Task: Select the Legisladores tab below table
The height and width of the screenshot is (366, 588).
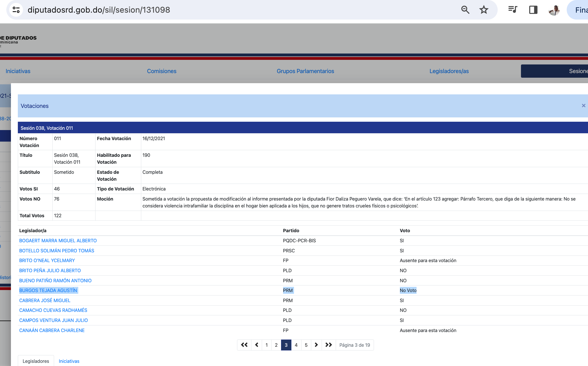Action: click(36, 361)
